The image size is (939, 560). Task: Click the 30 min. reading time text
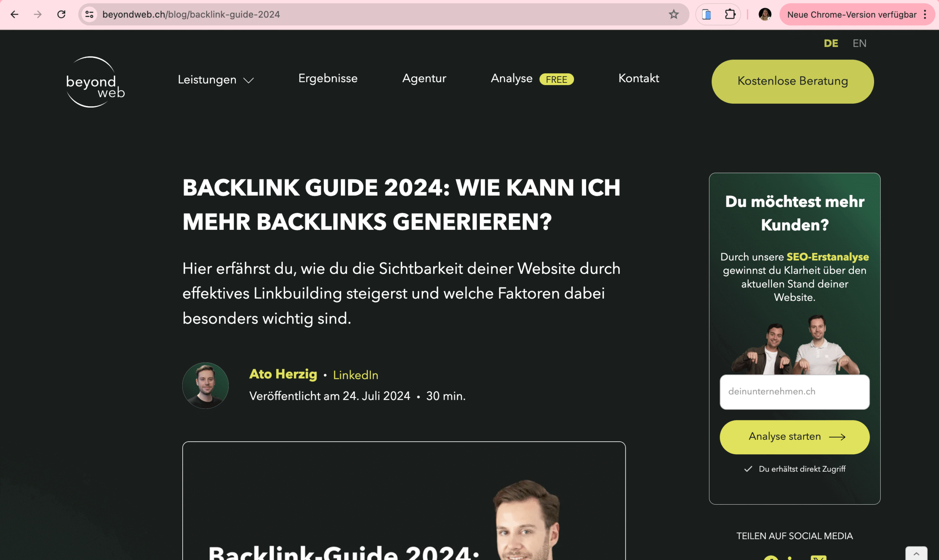[446, 396]
